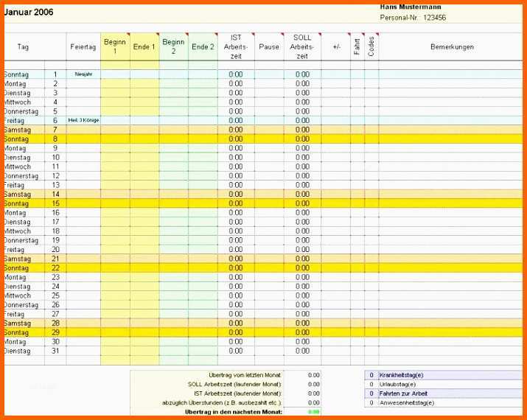Select the 'Sonntag' cell for day 1

tap(24, 74)
